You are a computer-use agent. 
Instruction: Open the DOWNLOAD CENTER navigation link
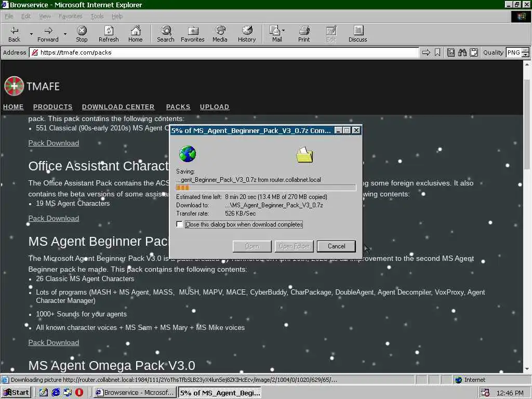point(118,107)
